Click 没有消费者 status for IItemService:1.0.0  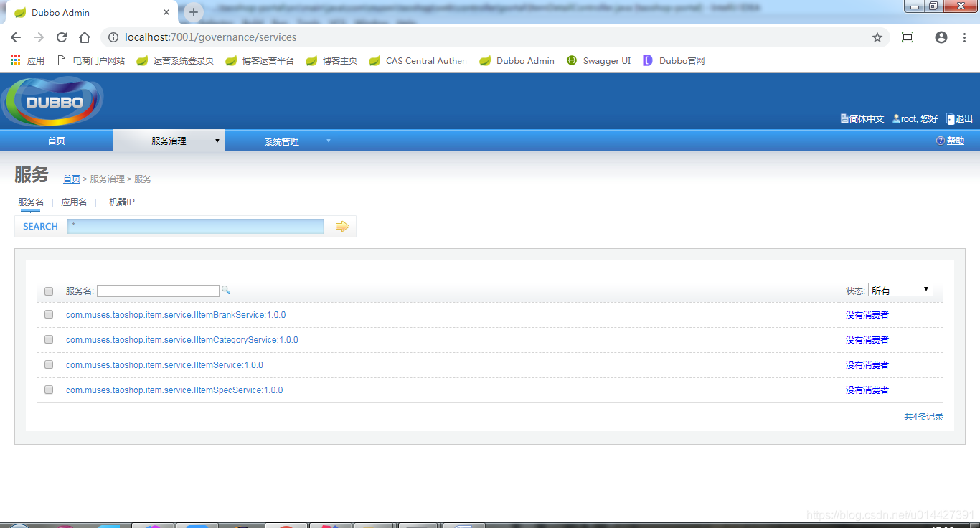click(x=867, y=365)
